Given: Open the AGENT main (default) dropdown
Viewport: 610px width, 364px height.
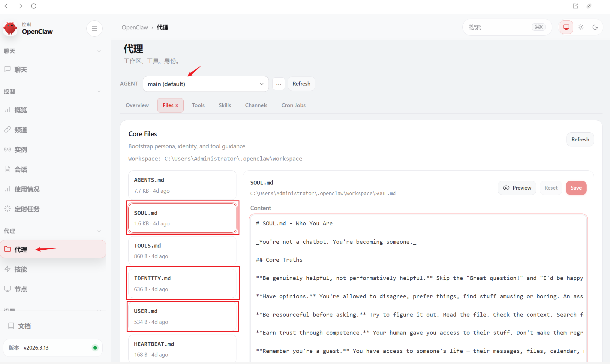Looking at the screenshot, I should click(206, 84).
